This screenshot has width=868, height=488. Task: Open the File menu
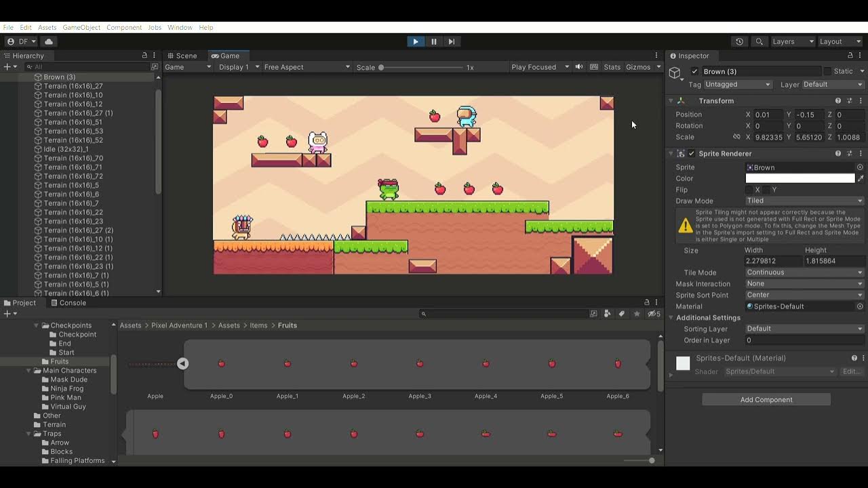[8, 27]
